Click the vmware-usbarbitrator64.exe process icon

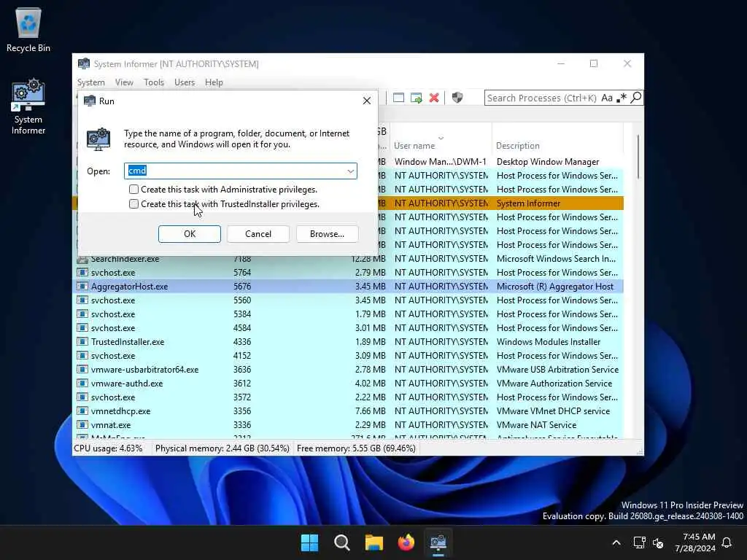pos(82,370)
